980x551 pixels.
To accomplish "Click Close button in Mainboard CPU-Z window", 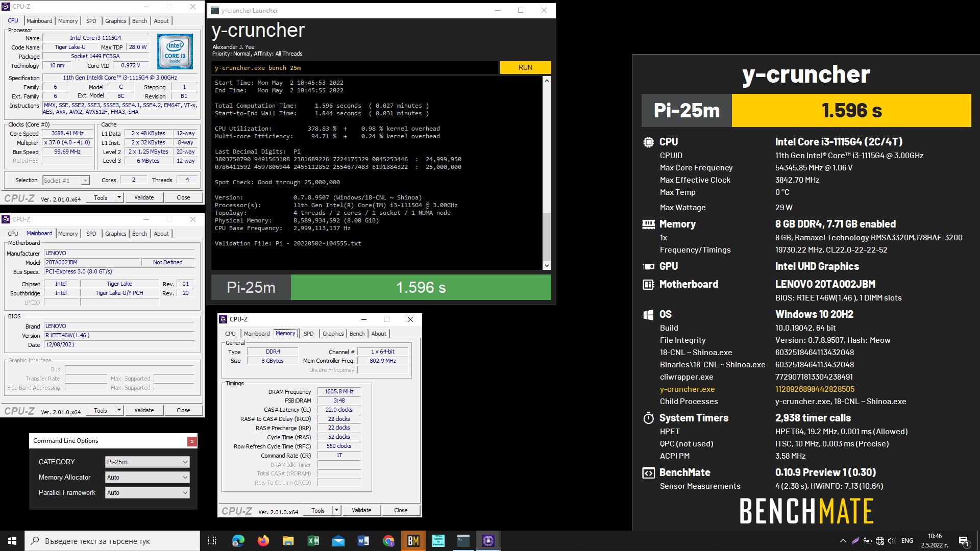I will pyautogui.click(x=183, y=410).
